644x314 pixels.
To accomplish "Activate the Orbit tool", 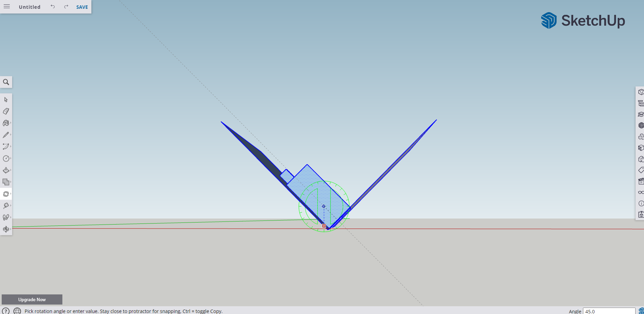I will (6, 229).
